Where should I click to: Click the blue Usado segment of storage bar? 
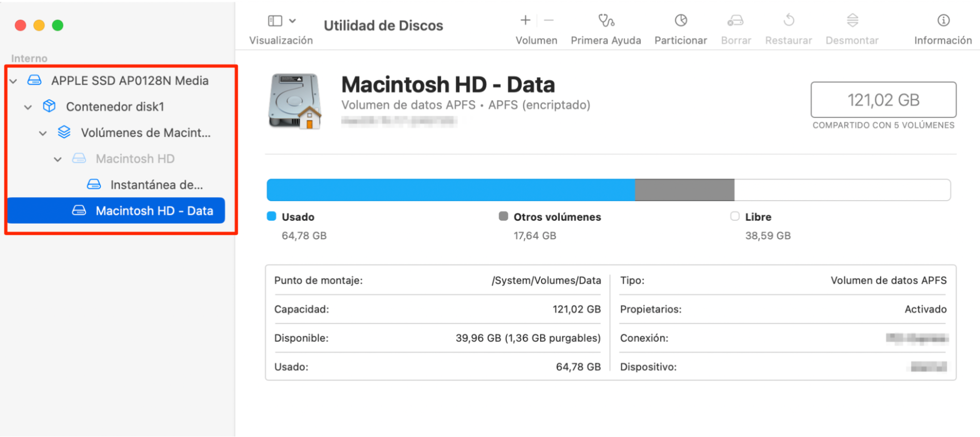pos(451,190)
